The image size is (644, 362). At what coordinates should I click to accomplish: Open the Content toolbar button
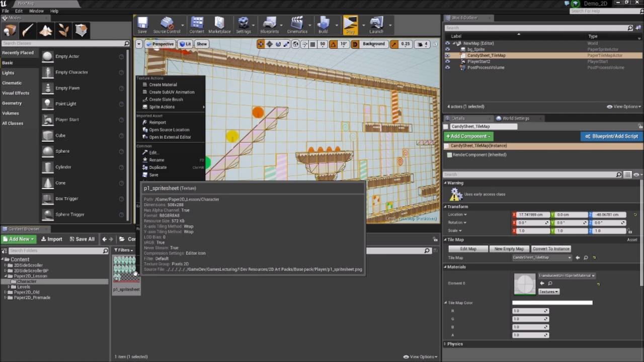pos(197,25)
